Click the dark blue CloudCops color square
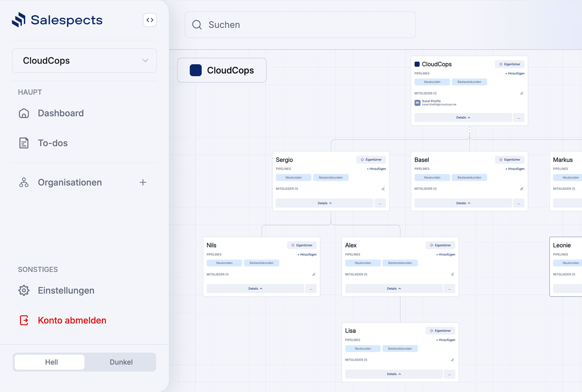This screenshot has width=582, height=392. click(x=196, y=70)
